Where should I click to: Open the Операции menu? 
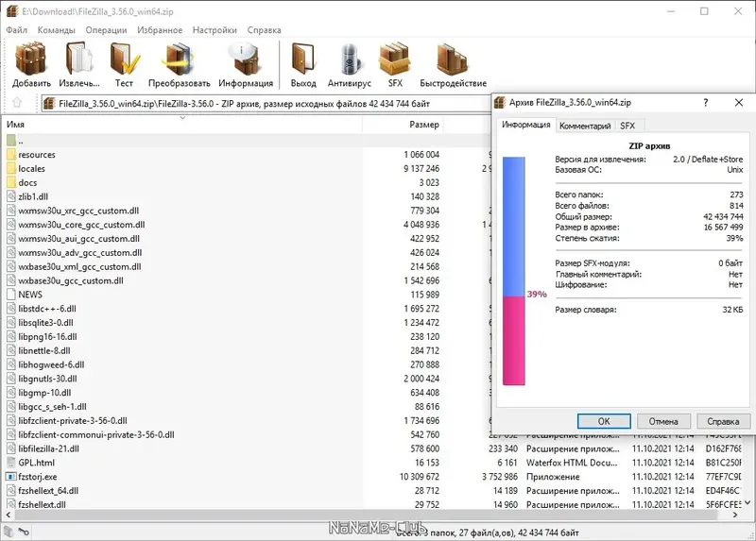click(x=106, y=30)
